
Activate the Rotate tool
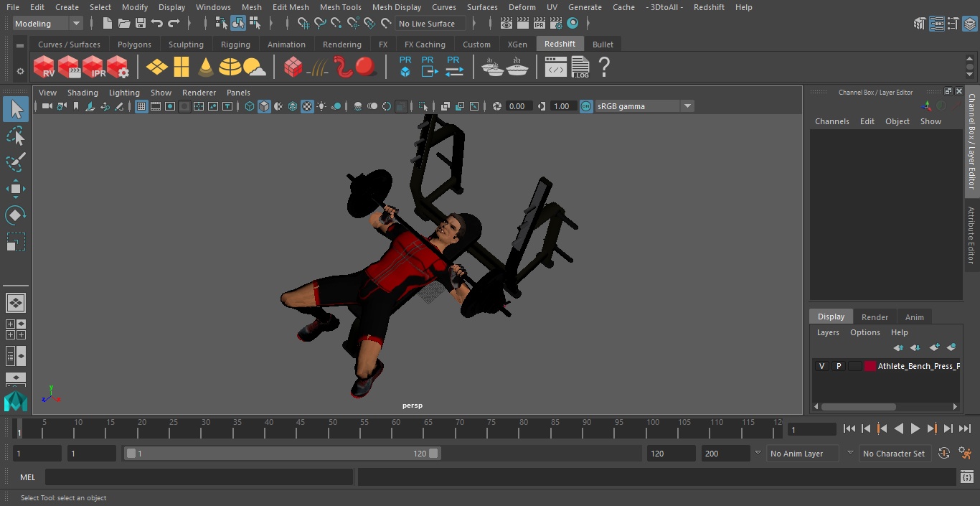click(16, 215)
